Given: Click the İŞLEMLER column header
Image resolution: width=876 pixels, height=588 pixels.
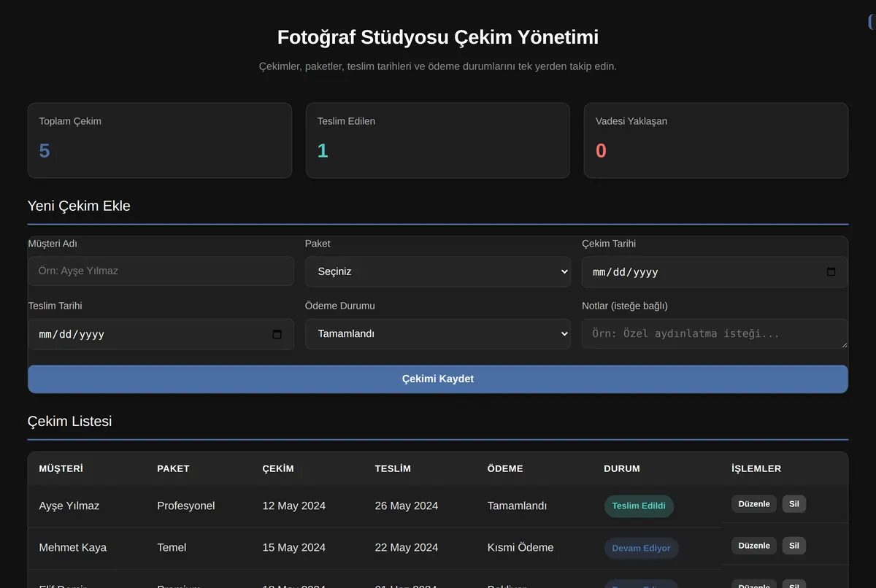Looking at the screenshot, I should pos(756,468).
